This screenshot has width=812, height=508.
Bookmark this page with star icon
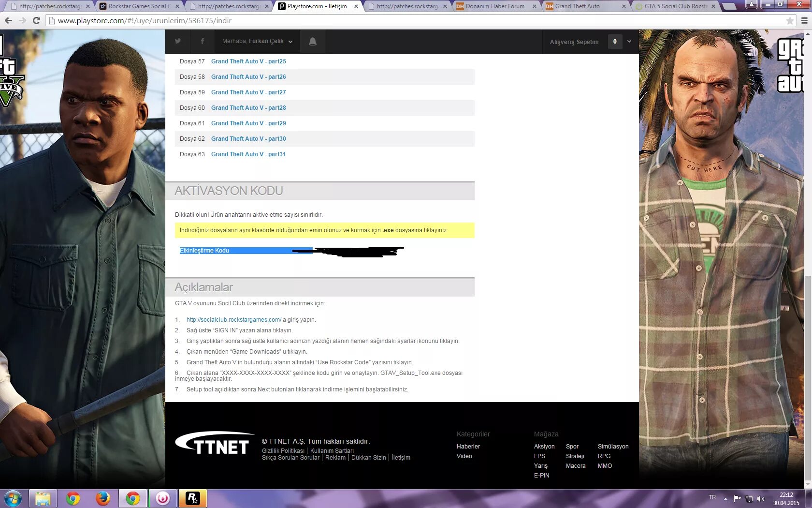click(790, 21)
